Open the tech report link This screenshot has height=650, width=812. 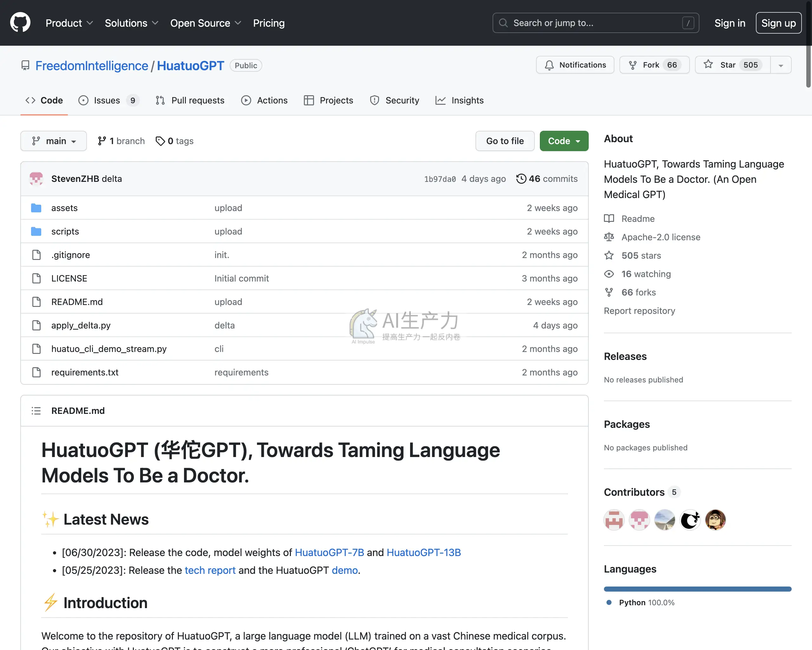point(210,570)
